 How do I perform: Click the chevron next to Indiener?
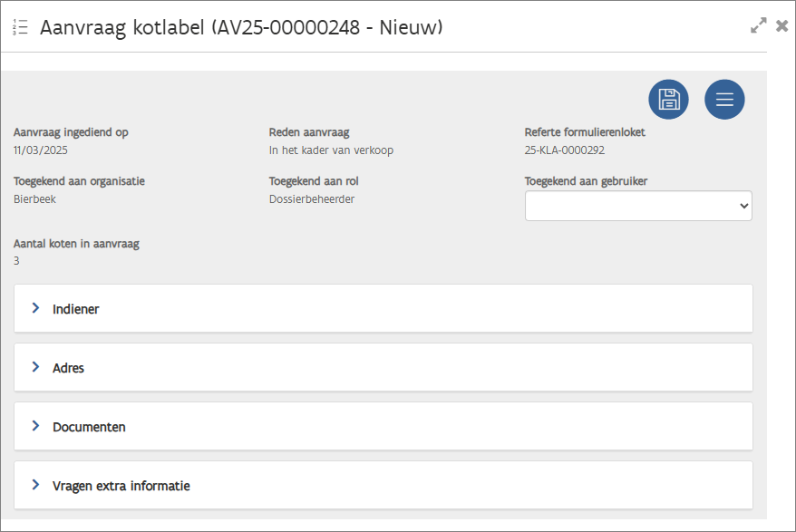pos(36,308)
